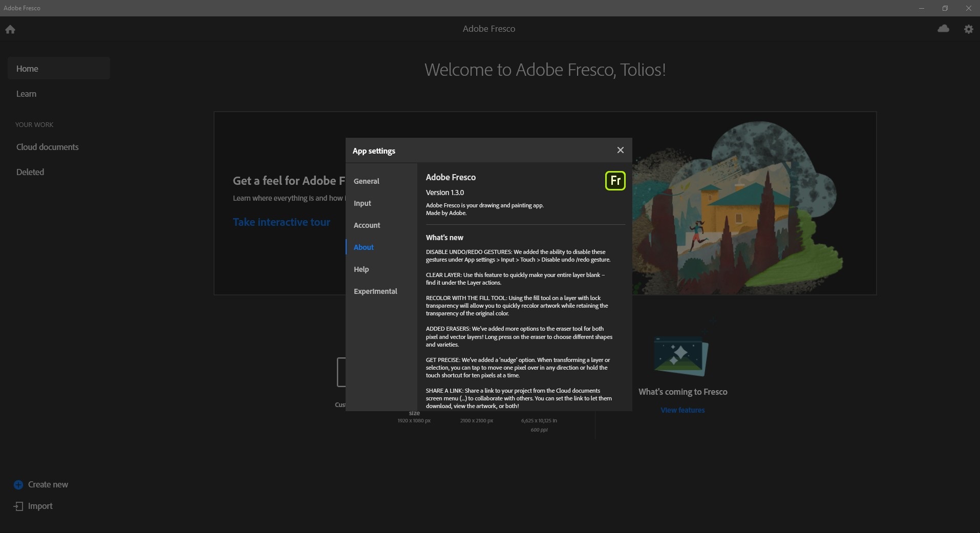Open the Input settings tab
Viewport: 980px width, 533px height.
pos(363,203)
